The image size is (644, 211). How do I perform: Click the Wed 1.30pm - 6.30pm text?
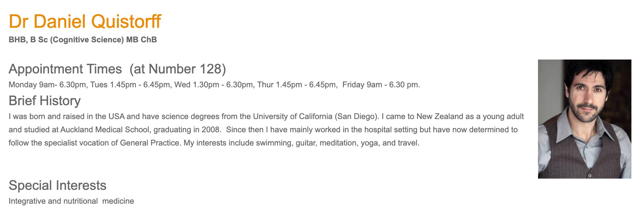coord(214,85)
